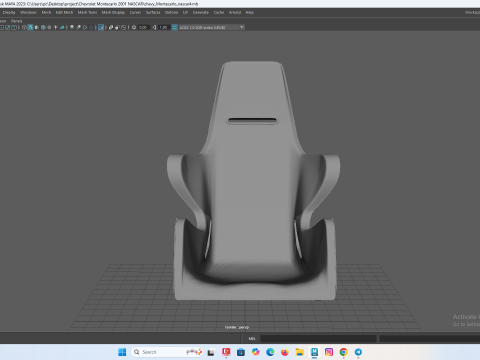Open the Generate menu
This screenshot has width=480, height=360.
(201, 12)
